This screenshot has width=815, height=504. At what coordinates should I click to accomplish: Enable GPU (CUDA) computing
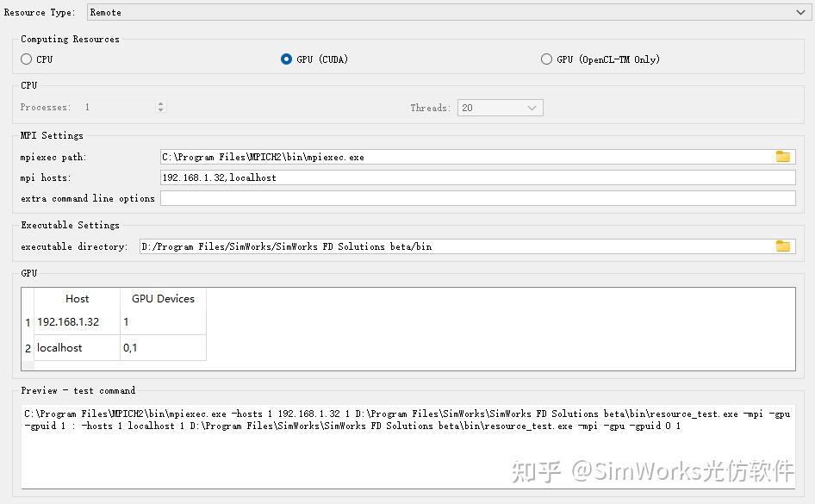[285, 59]
